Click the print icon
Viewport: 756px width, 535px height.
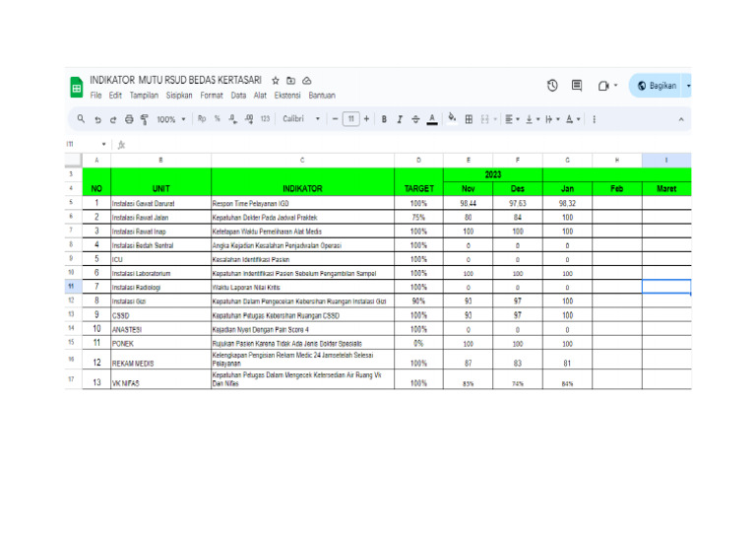(128, 119)
